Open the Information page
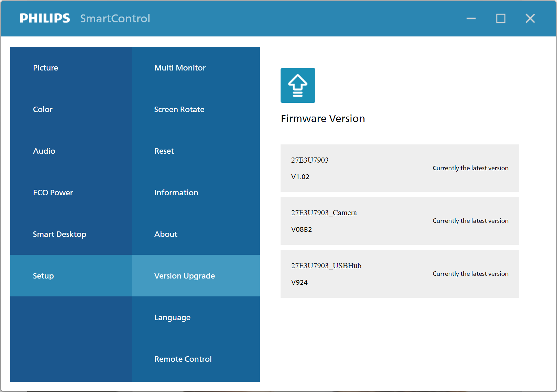This screenshot has height=392, width=557. 176,193
